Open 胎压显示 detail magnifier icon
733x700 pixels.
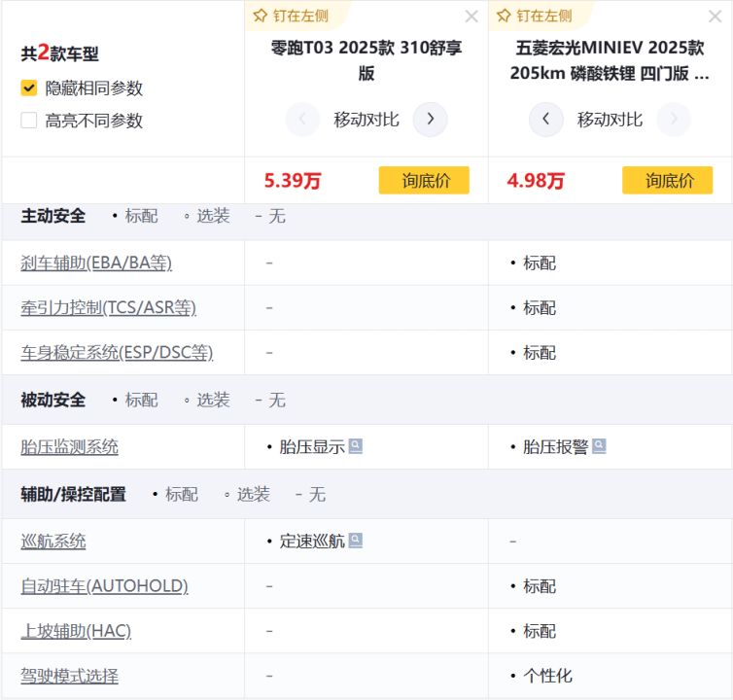pyautogui.click(x=356, y=446)
